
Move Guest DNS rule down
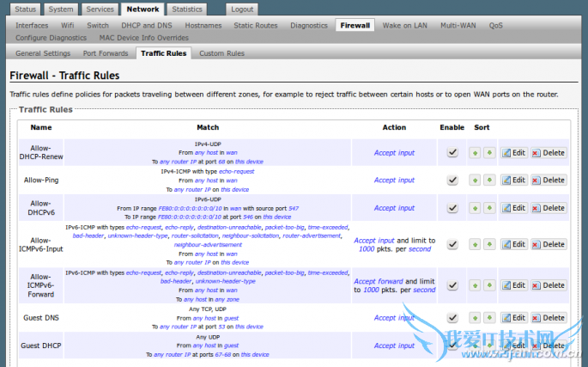[488, 318]
